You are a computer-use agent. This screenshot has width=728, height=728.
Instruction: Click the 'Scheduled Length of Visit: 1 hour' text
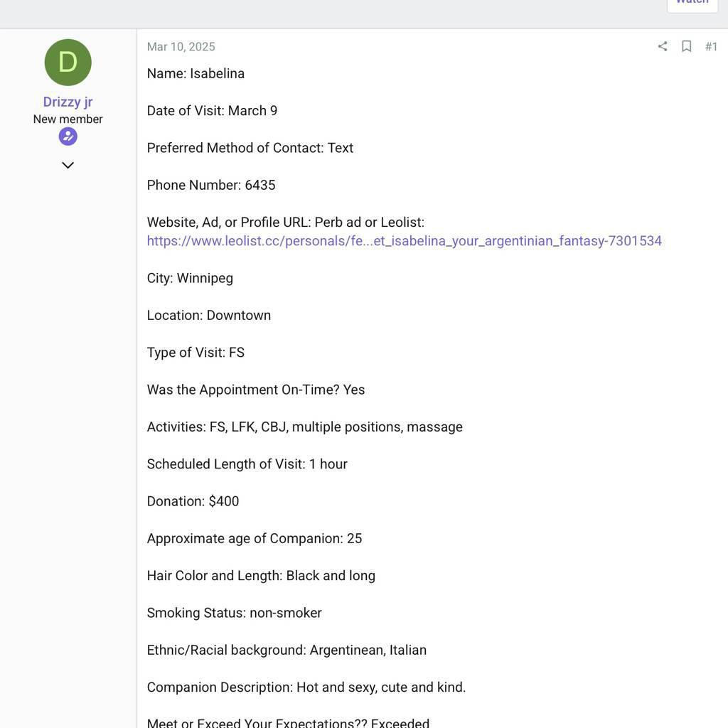(x=247, y=464)
